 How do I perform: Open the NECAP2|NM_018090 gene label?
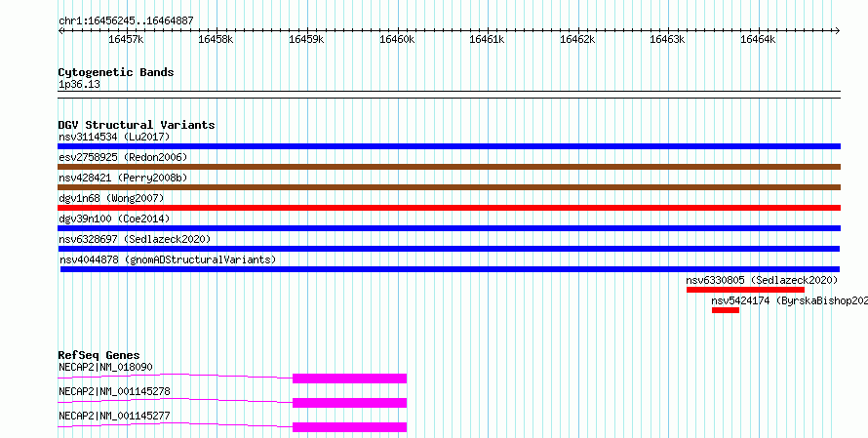105,367
